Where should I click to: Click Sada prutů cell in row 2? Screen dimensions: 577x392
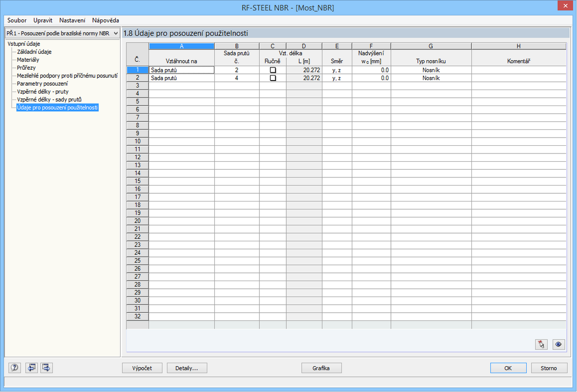tap(182, 78)
